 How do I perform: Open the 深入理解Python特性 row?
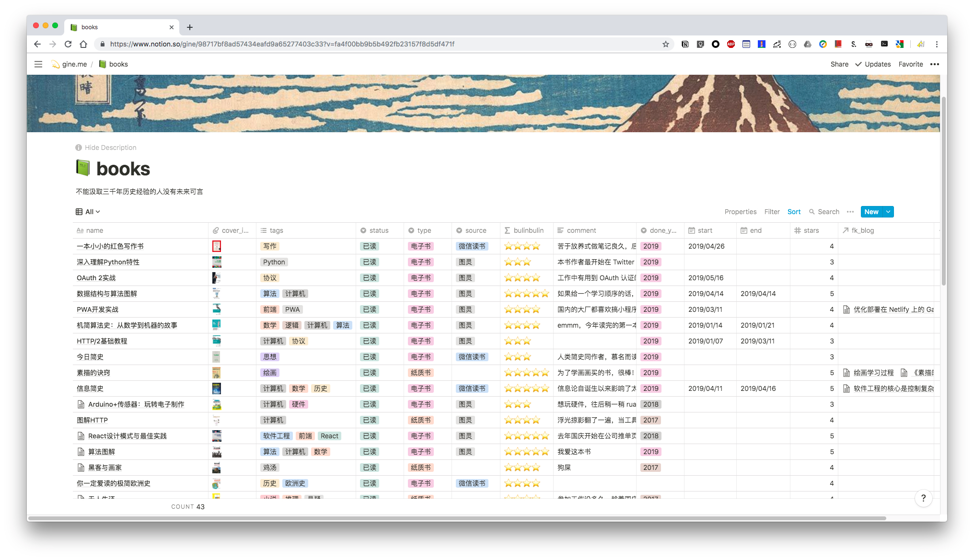point(108,262)
